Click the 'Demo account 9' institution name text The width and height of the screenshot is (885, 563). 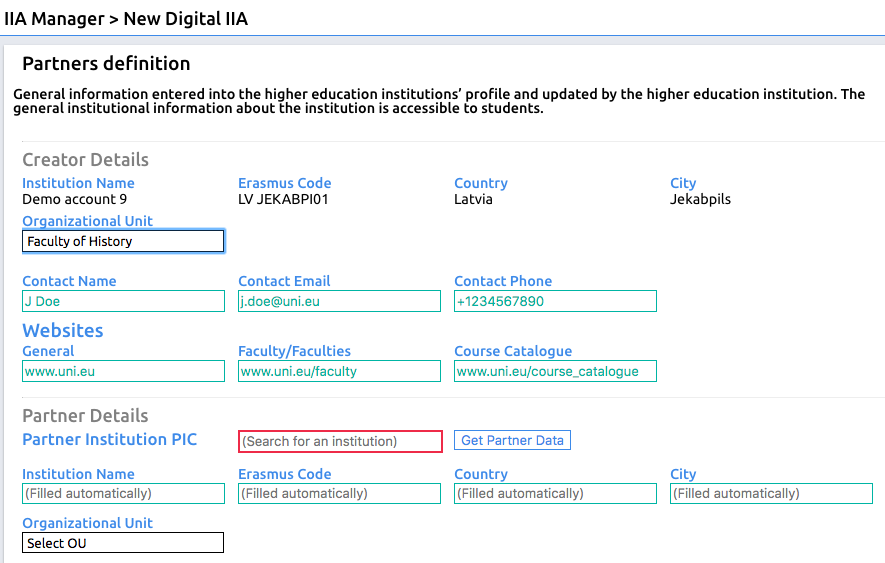75,199
